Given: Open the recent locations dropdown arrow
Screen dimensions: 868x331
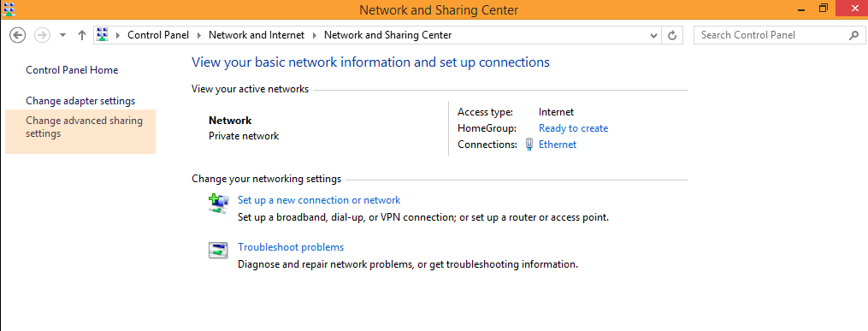Looking at the screenshot, I should [x=62, y=35].
